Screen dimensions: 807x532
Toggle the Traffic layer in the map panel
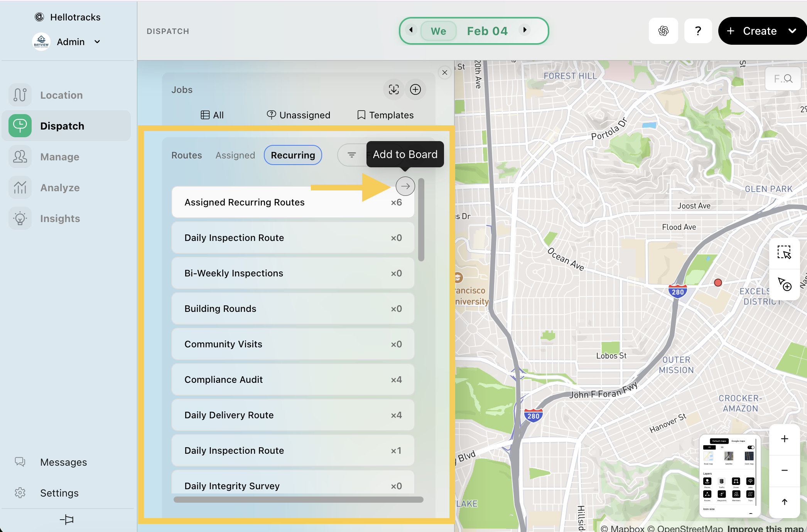[721, 481]
